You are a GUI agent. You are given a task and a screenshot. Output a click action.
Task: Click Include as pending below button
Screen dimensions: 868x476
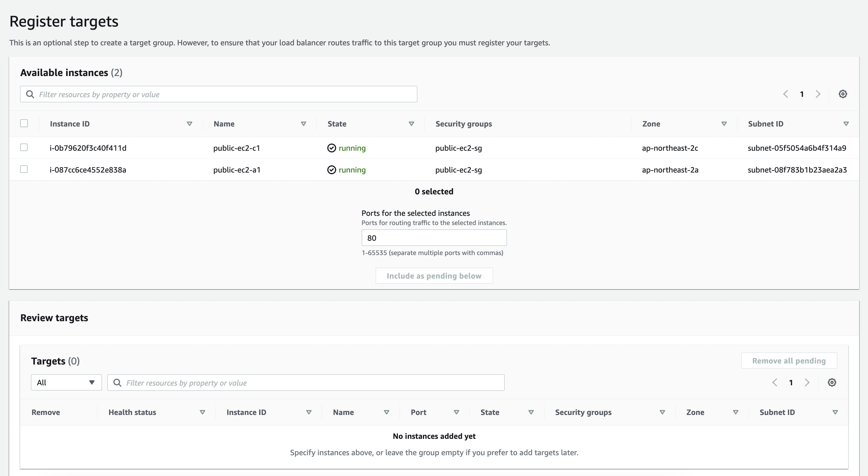coord(434,276)
